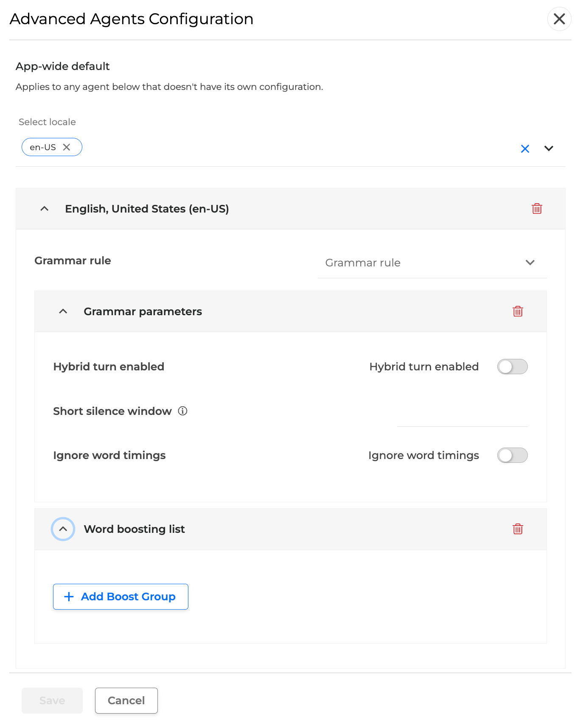Click Add Boost Group button
The width and height of the screenshot is (583, 728).
pyautogui.click(x=121, y=596)
